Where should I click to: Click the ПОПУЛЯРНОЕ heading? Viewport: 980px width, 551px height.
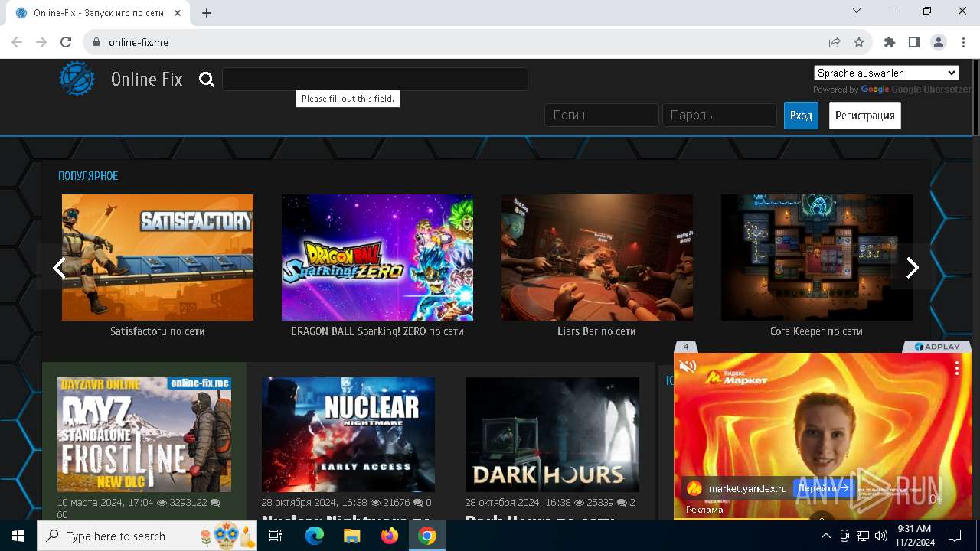point(88,176)
